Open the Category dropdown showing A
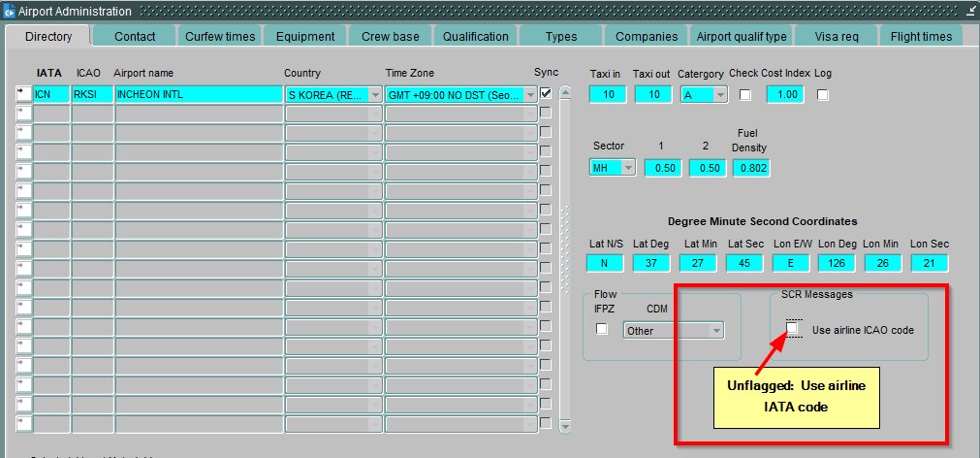This screenshot has height=458, width=980. (719, 95)
